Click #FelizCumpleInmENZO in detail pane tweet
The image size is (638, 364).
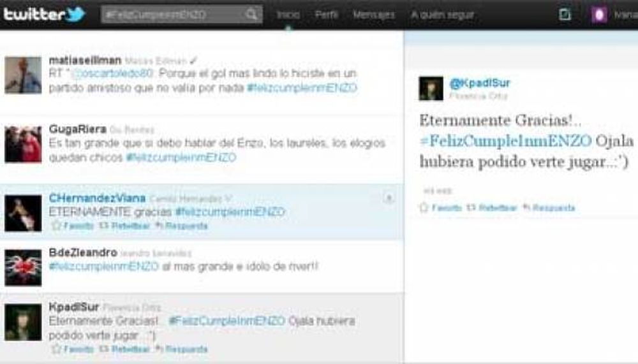tap(506, 141)
